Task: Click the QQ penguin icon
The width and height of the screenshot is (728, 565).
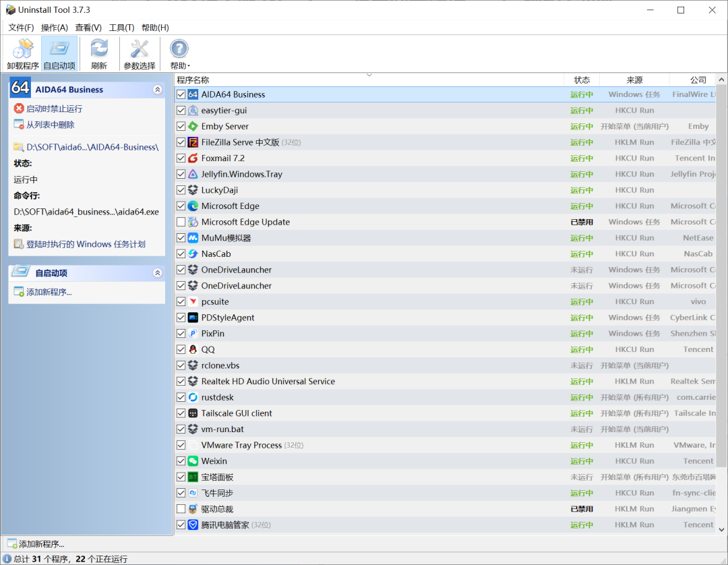Action: click(193, 349)
